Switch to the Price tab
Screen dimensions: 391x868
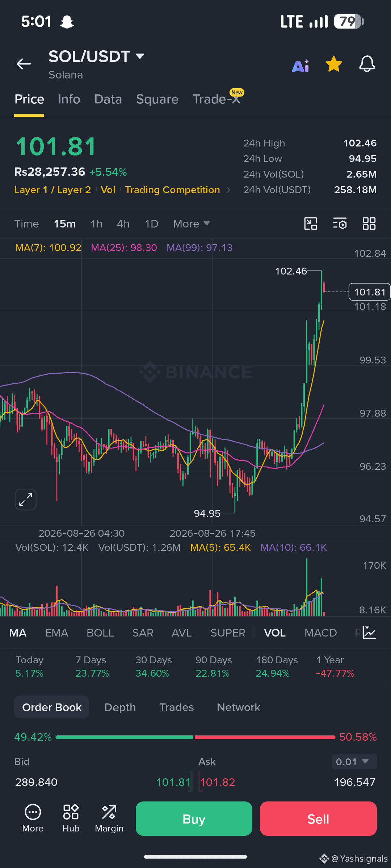29,99
